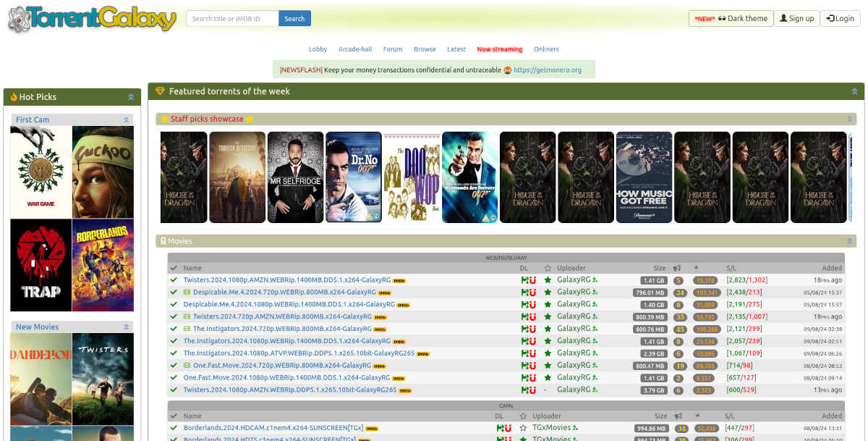Open the Dr. No poster in the showcase
The image size is (868, 441).
coord(354,177)
